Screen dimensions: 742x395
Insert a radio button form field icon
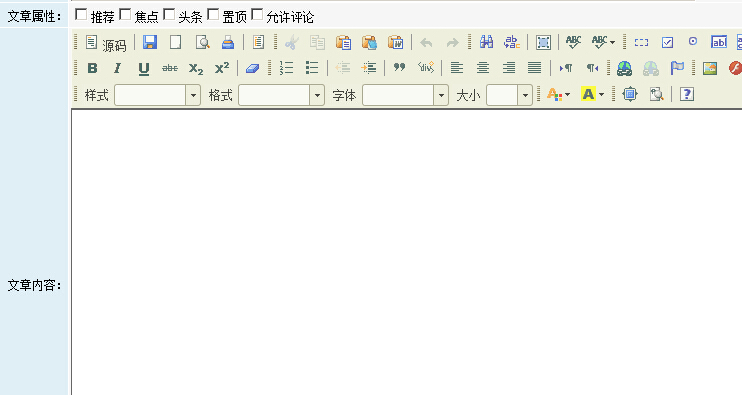point(693,42)
